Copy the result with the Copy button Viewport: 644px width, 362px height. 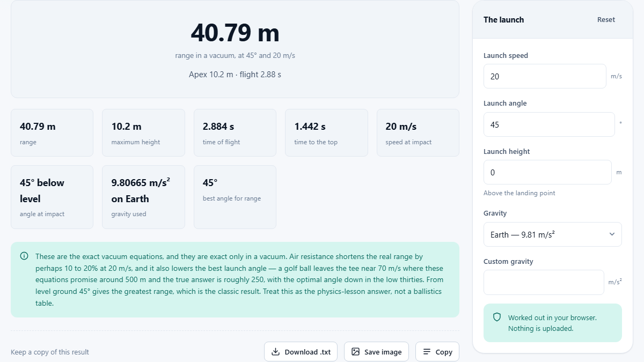(437, 352)
